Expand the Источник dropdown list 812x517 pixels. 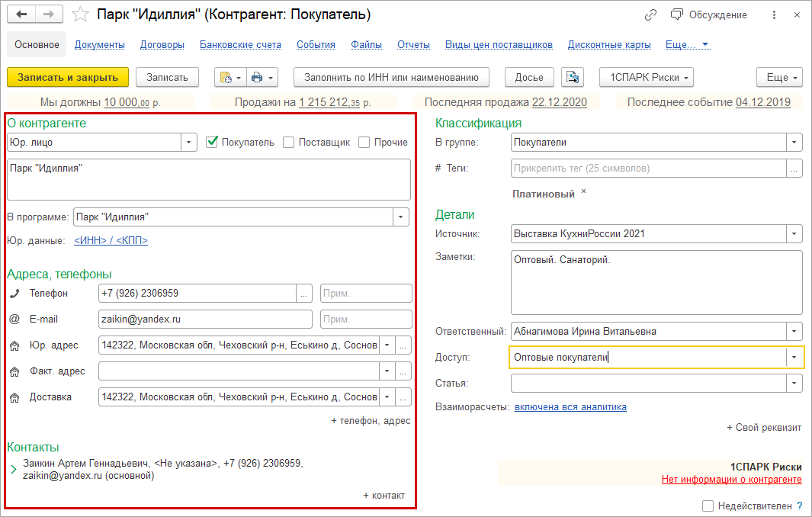pos(794,233)
